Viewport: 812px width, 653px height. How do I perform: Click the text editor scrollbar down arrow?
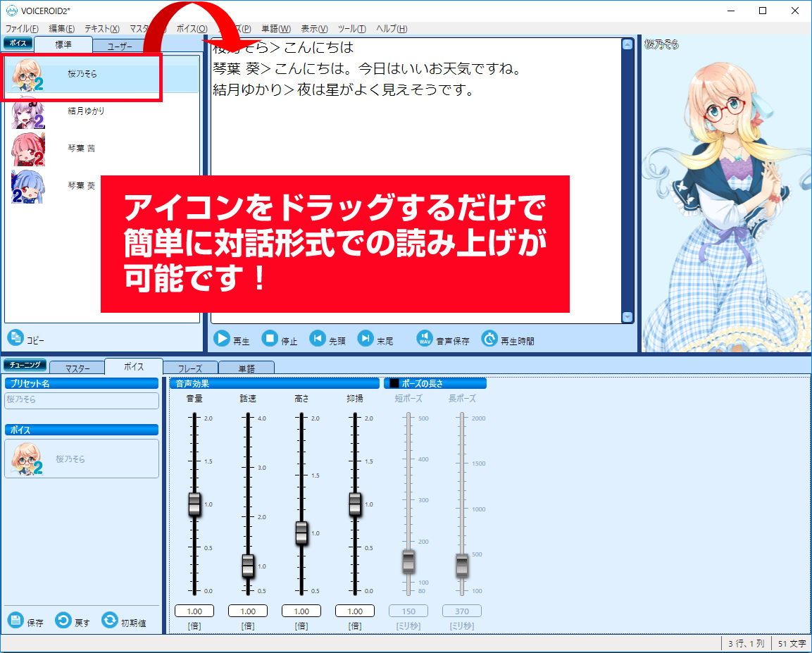tap(627, 317)
